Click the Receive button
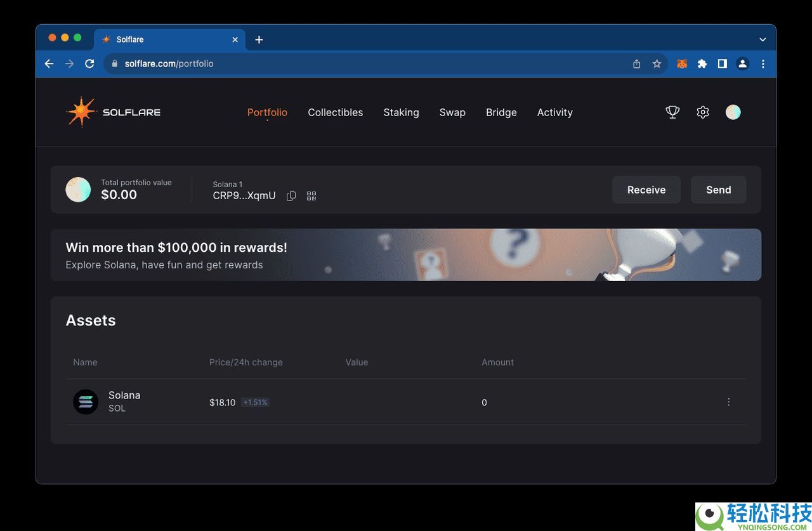The image size is (812, 531). point(646,190)
